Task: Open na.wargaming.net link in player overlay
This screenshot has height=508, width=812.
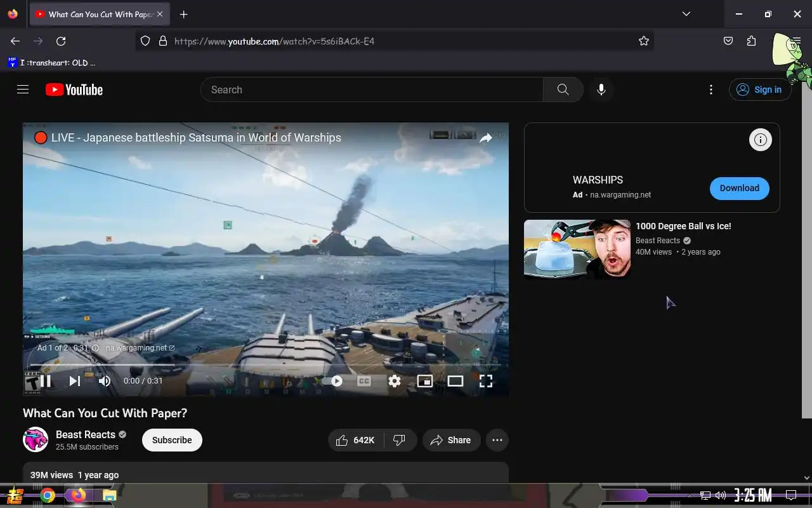Action: click(140, 348)
